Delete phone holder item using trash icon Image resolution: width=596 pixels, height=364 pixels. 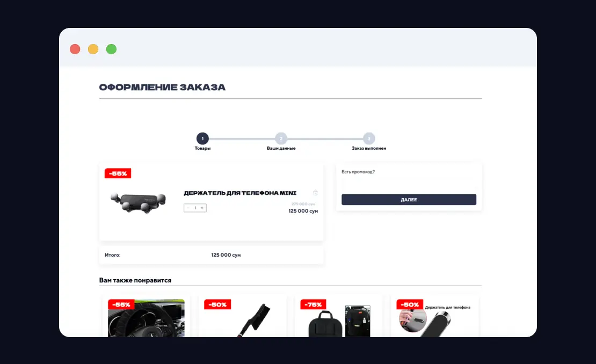[315, 193]
